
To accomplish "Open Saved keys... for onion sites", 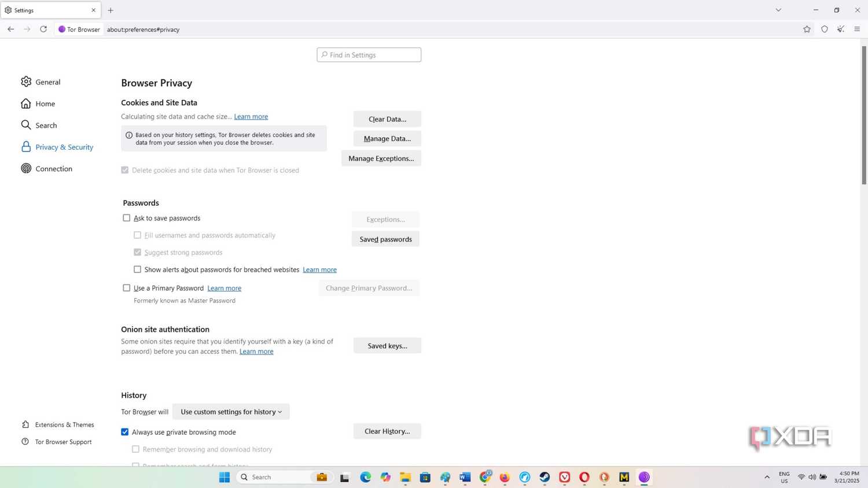I will coord(387,346).
